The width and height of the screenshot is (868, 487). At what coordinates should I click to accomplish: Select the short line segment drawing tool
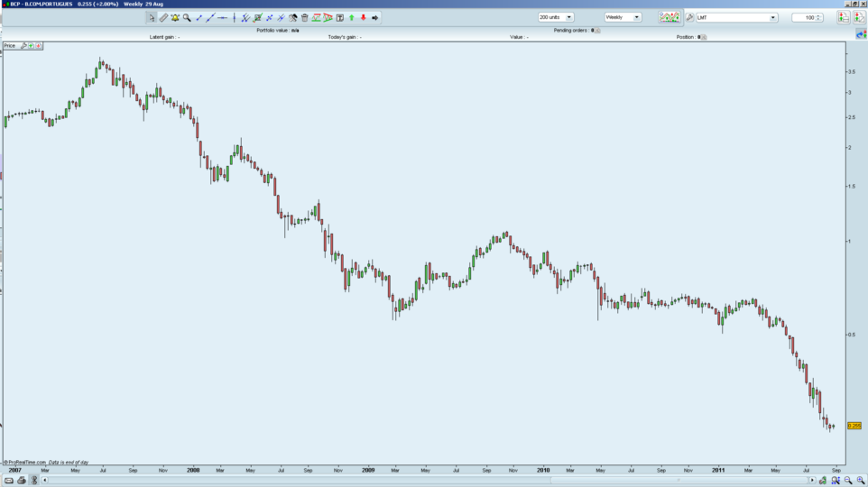(x=199, y=18)
